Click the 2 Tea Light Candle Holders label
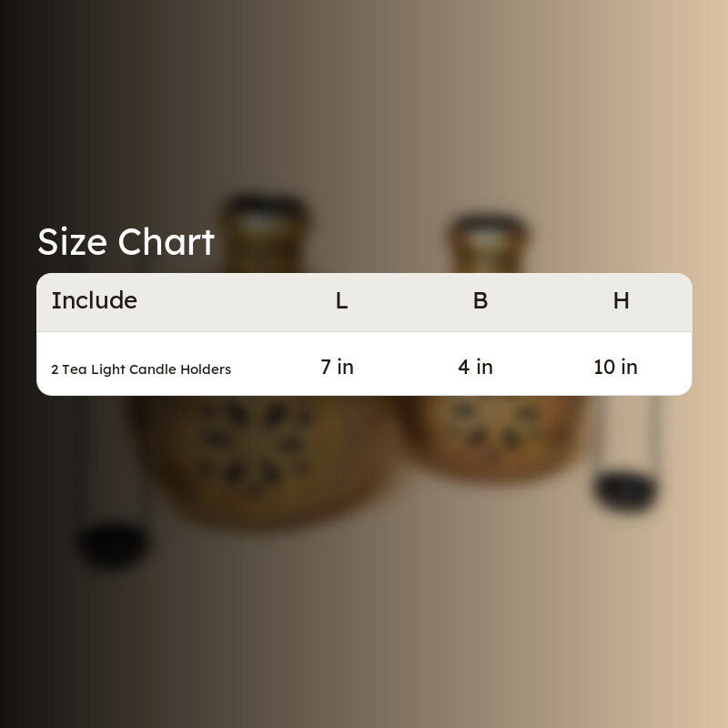This screenshot has height=728, width=728. [x=141, y=369]
